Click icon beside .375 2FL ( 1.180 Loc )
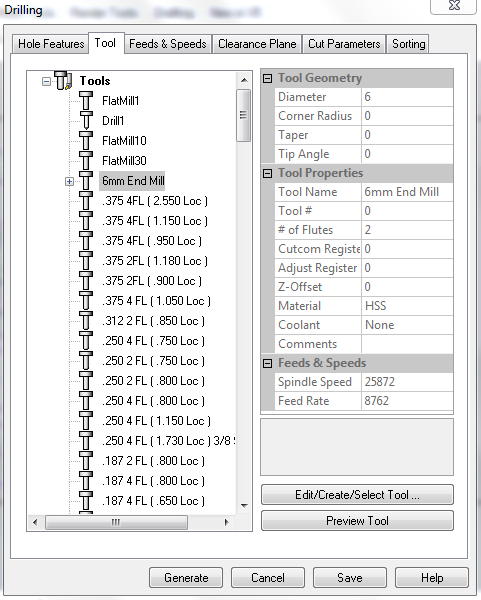 [x=86, y=261]
